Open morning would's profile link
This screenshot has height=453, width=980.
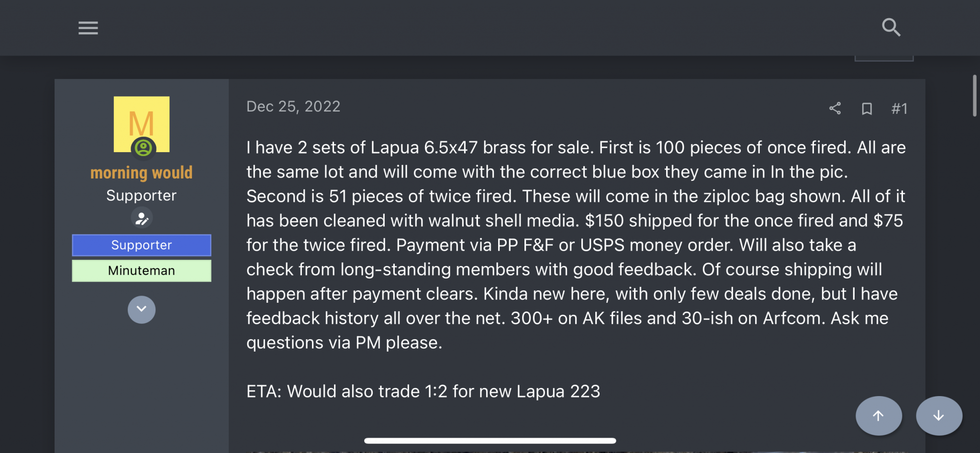142,172
